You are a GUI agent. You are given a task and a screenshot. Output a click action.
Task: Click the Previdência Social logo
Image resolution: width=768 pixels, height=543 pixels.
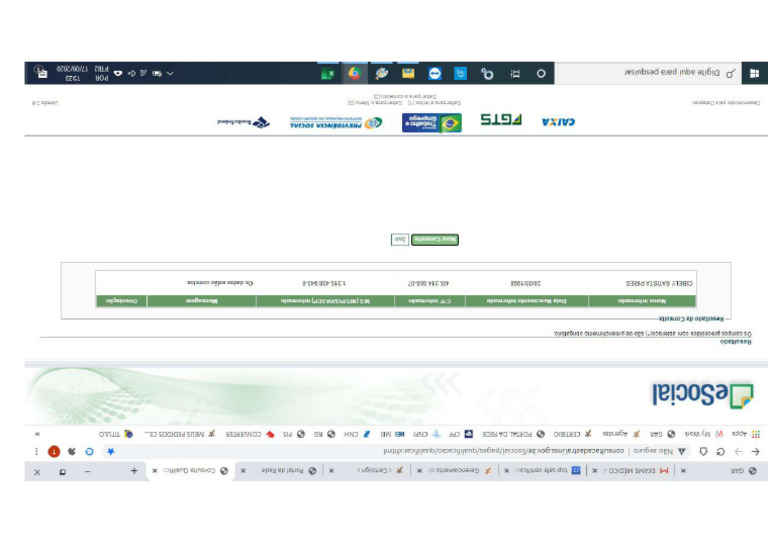tap(336, 122)
